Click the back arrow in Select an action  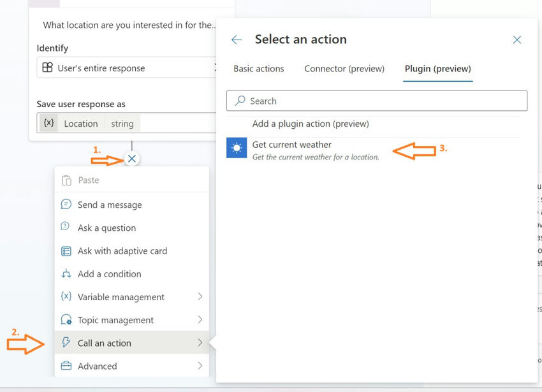(237, 40)
